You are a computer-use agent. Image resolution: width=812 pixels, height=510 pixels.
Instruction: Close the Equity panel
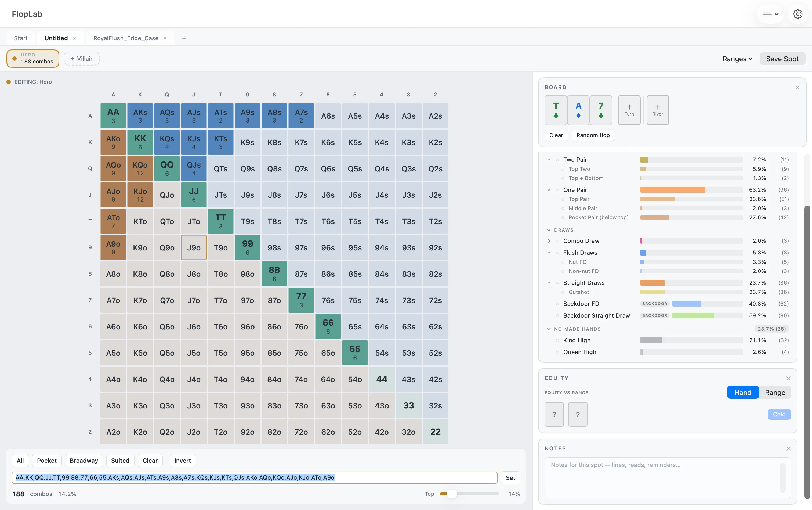click(x=788, y=378)
